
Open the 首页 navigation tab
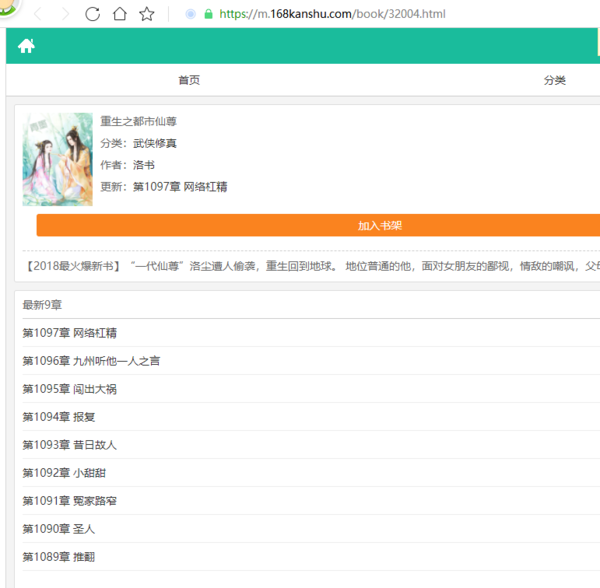coord(189,80)
